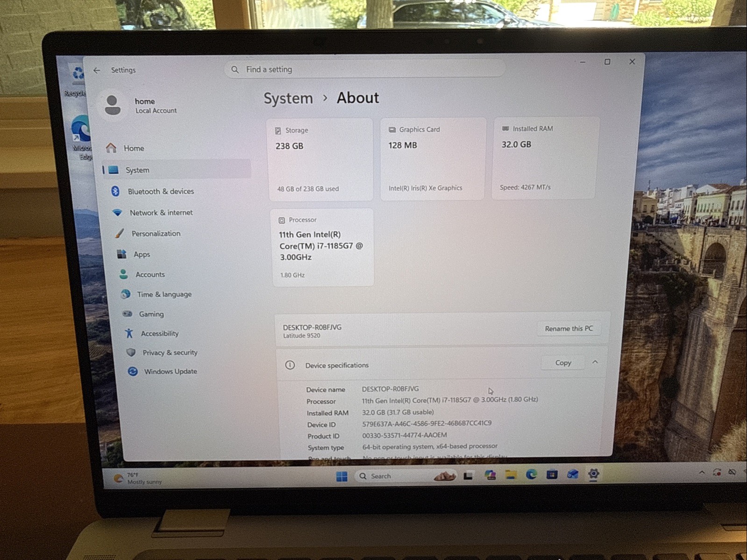Click the Product ID value 00330-53571-44774-AAOEM

tap(405, 435)
